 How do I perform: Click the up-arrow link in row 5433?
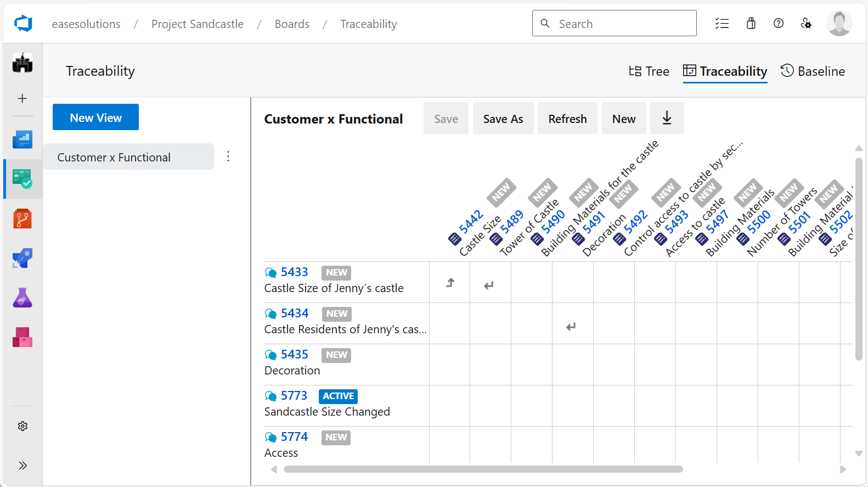point(450,282)
